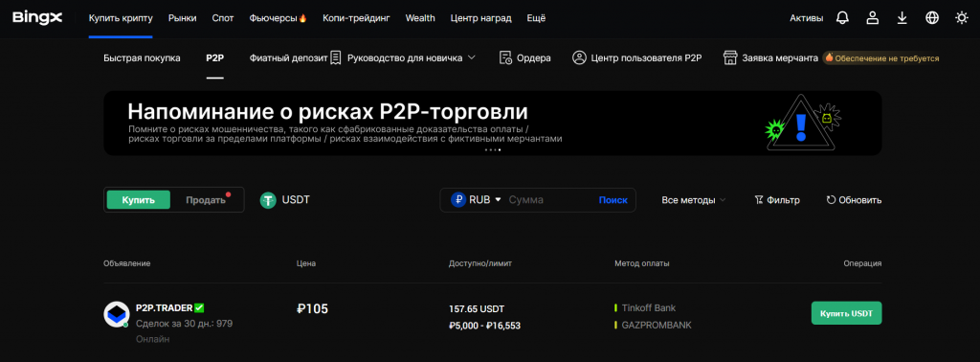Click the Фильтр button label
This screenshot has width=980, height=362.
783,200
